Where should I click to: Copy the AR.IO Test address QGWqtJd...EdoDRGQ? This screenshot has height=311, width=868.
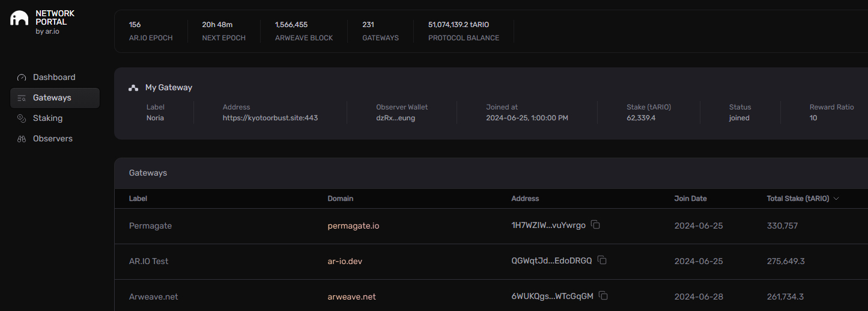[602, 260]
